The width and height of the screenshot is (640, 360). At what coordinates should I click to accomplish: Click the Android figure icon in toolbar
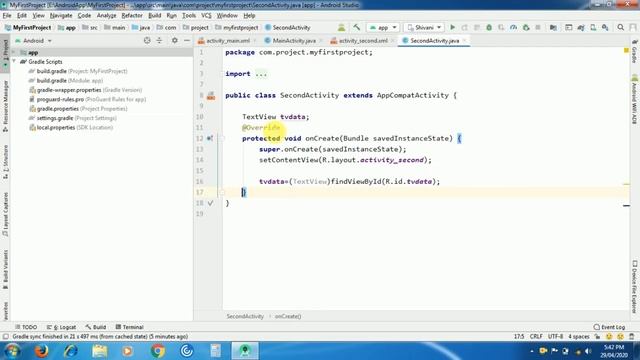pyautogui.click(x=341, y=27)
